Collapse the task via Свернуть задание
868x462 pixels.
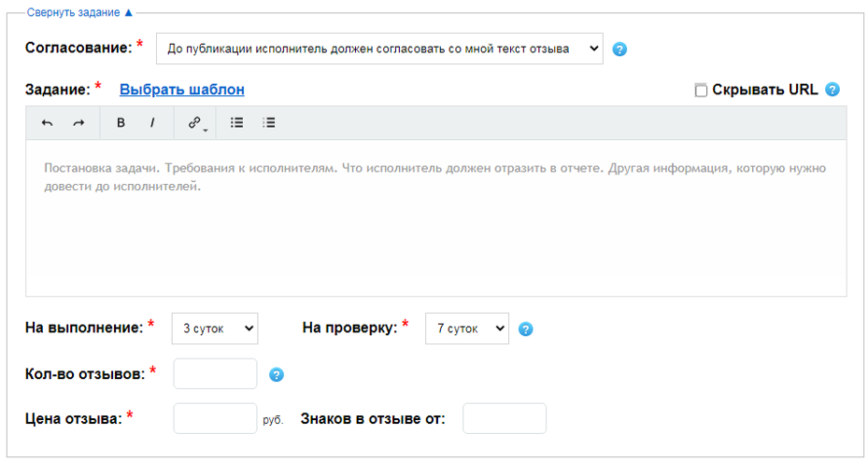click(x=79, y=12)
